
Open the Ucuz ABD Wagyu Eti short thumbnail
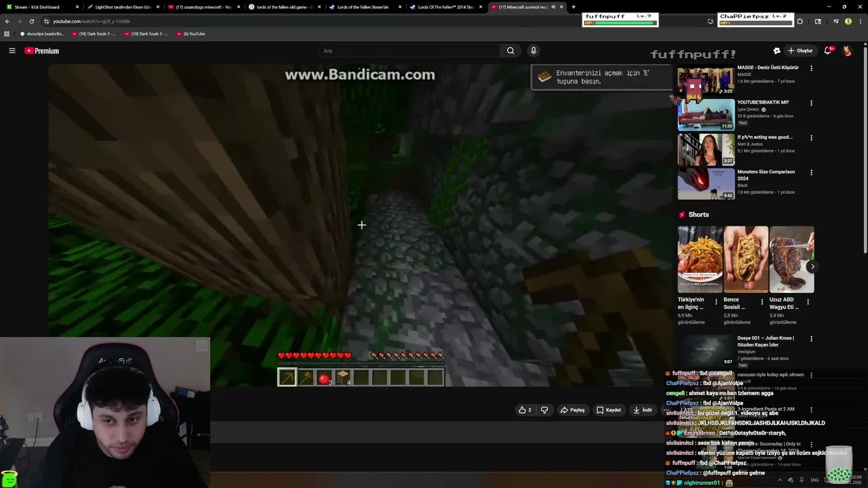tap(791, 260)
